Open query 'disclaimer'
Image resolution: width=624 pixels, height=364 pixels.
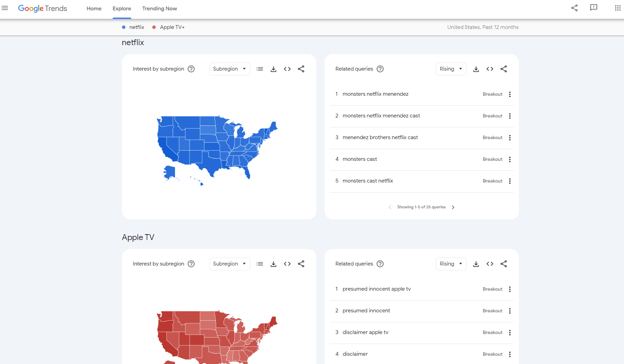[x=355, y=354]
